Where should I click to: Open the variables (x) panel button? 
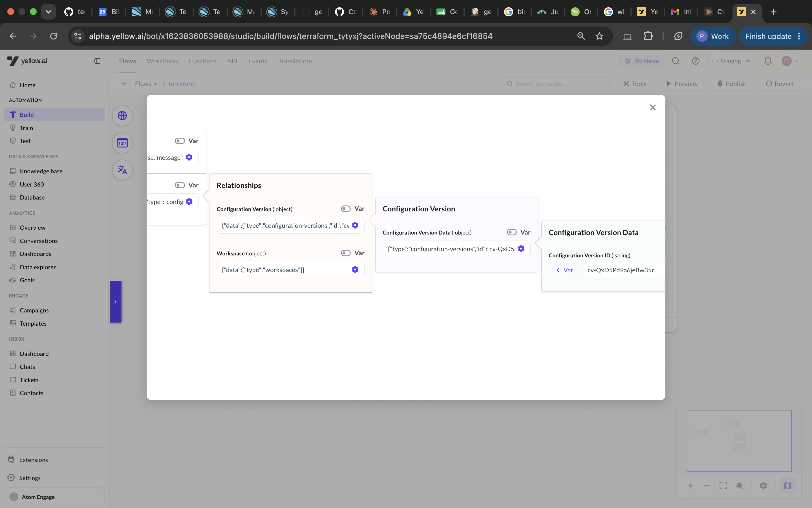[122, 143]
